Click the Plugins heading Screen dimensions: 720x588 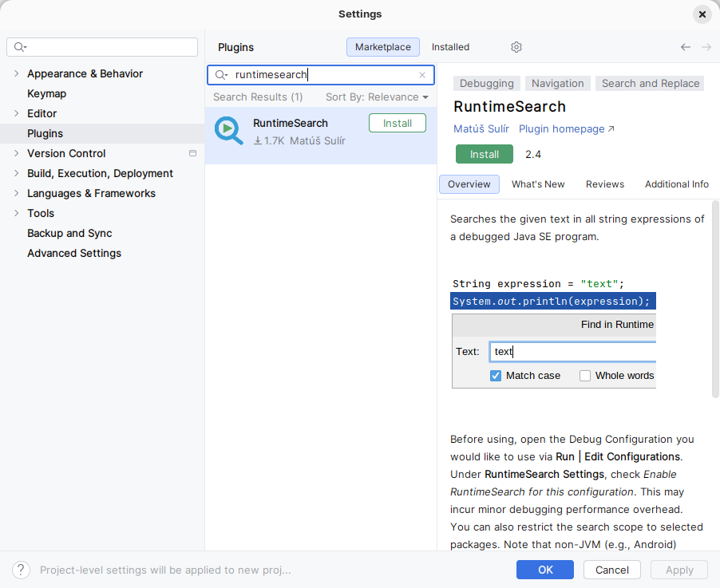click(x=235, y=47)
